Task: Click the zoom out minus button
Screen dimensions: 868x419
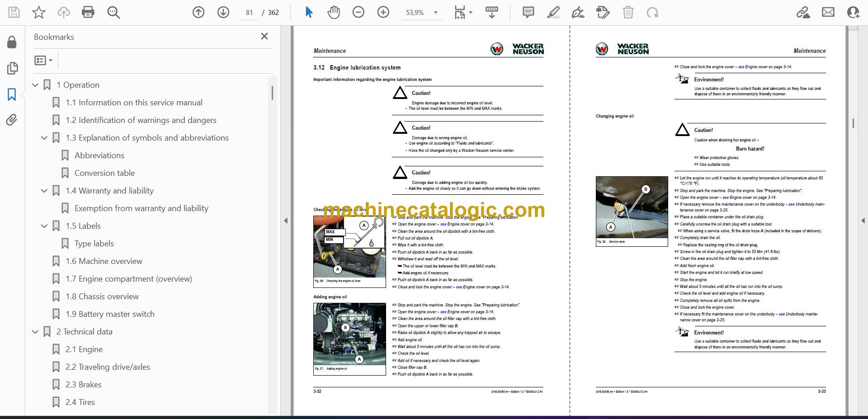Action: click(359, 12)
